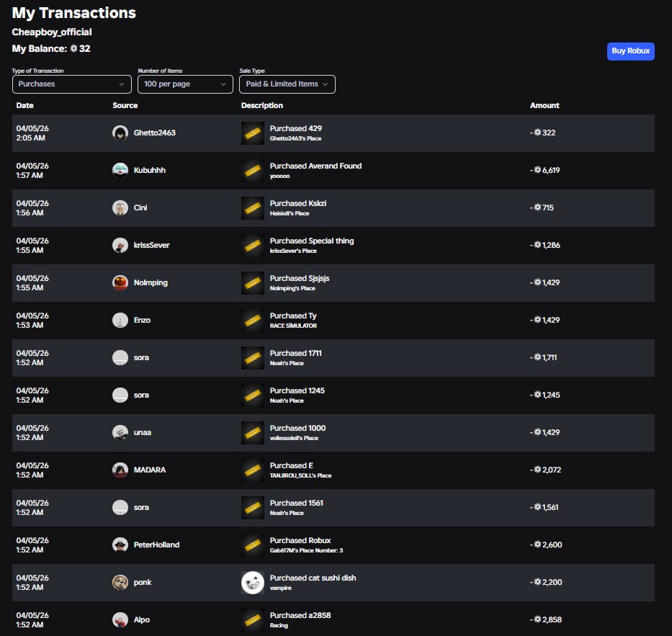
Task: Open the 100 per page dropdown
Action: click(x=185, y=84)
